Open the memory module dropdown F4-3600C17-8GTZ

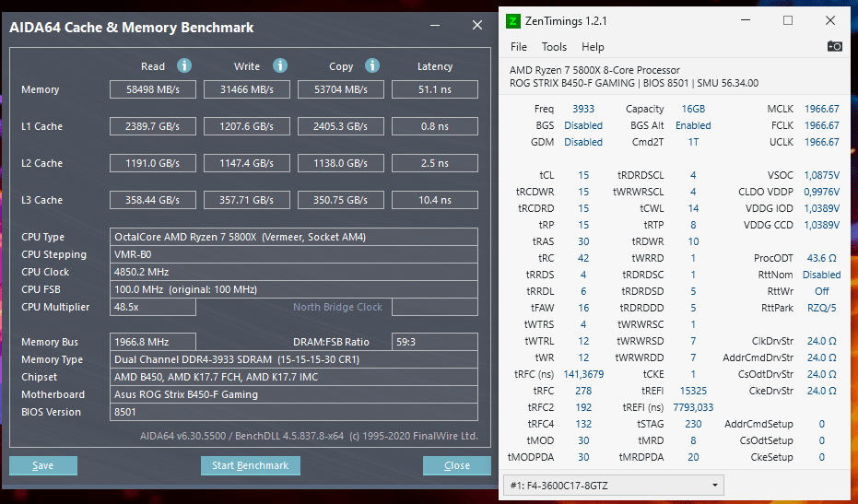pos(614,486)
